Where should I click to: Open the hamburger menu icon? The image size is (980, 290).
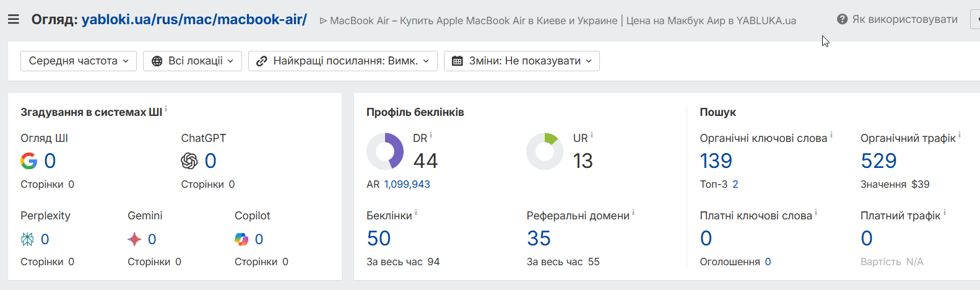[14, 20]
